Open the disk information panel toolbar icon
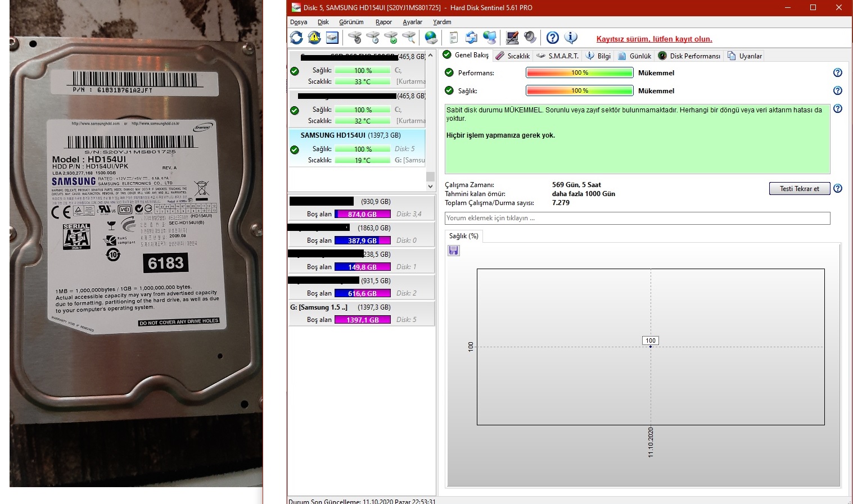Image resolution: width=853 pixels, height=504 pixels. (x=332, y=38)
